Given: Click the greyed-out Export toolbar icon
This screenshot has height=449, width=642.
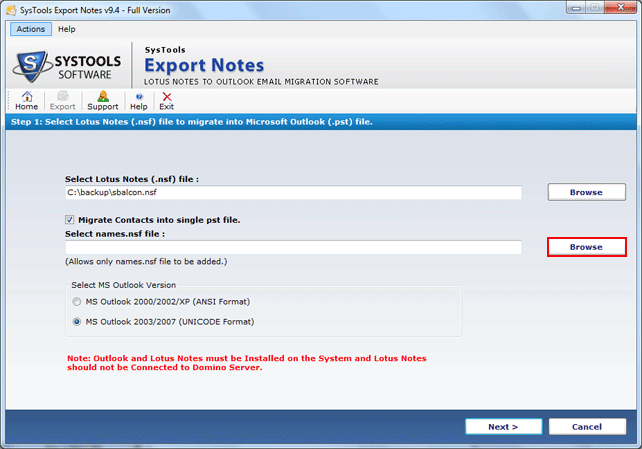Looking at the screenshot, I should 63,101.
